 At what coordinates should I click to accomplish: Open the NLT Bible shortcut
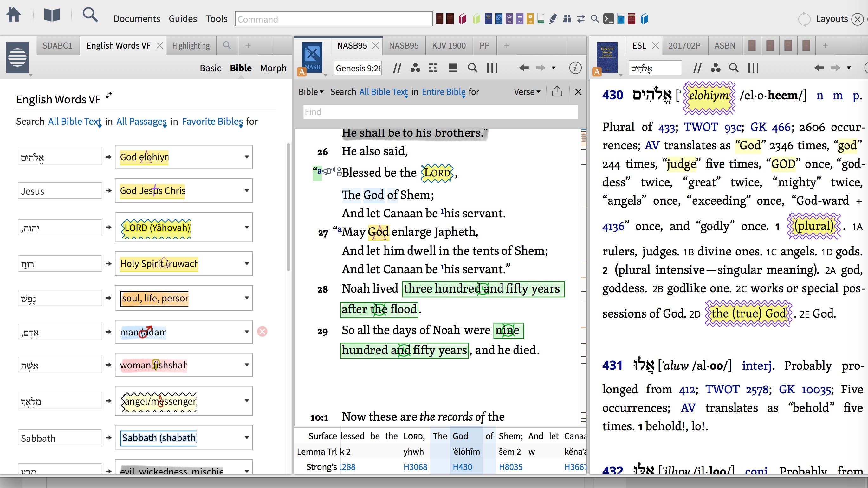[530, 19]
